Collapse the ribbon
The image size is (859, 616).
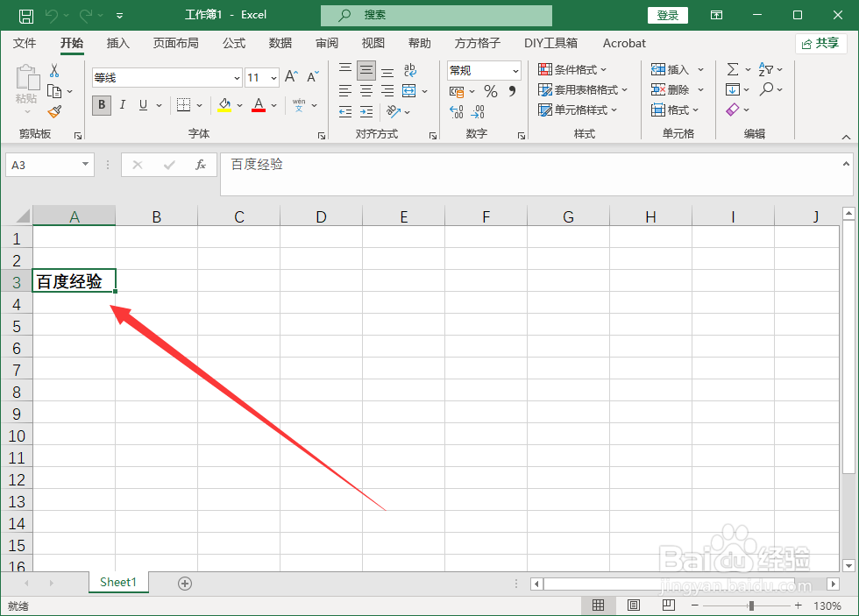click(846, 137)
